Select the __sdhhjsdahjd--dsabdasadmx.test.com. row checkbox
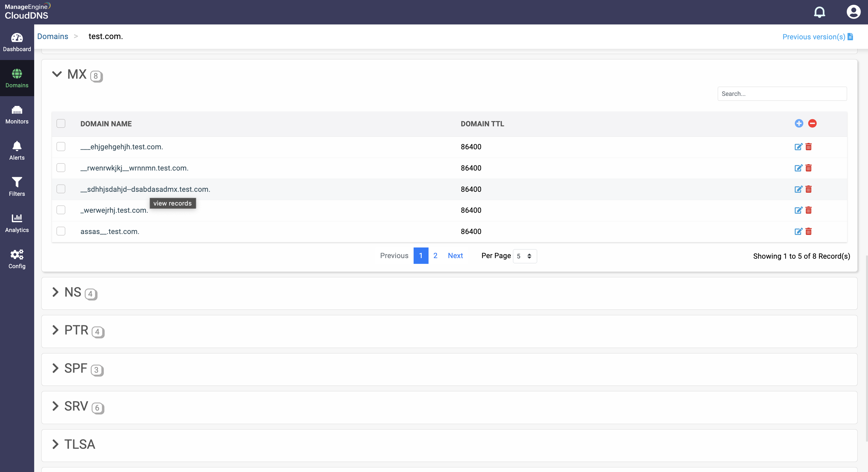Screen dimensions: 868x472 pyautogui.click(x=61, y=189)
